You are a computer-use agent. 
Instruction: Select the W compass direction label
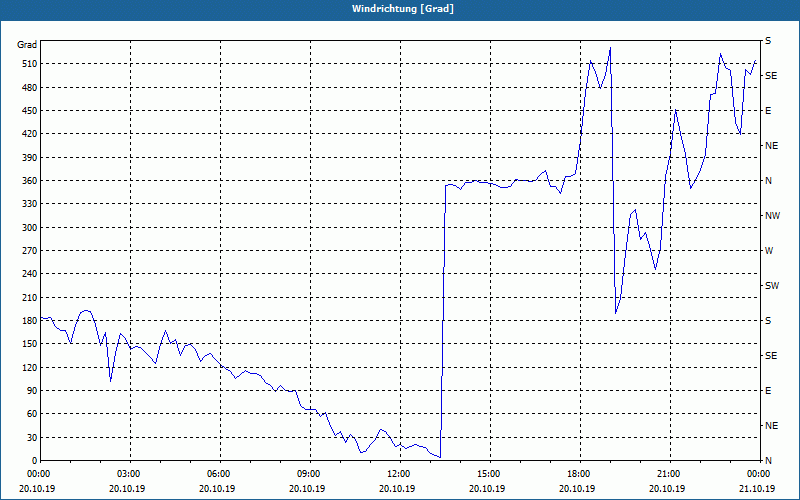click(769, 251)
